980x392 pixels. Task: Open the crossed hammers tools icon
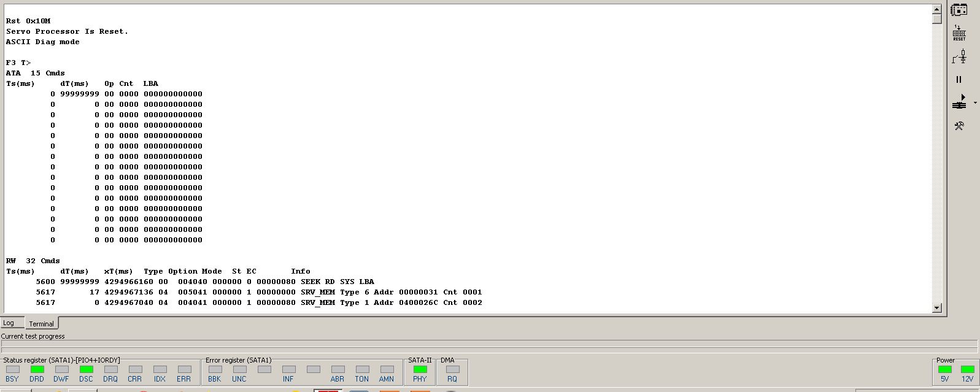click(x=959, y=126)
